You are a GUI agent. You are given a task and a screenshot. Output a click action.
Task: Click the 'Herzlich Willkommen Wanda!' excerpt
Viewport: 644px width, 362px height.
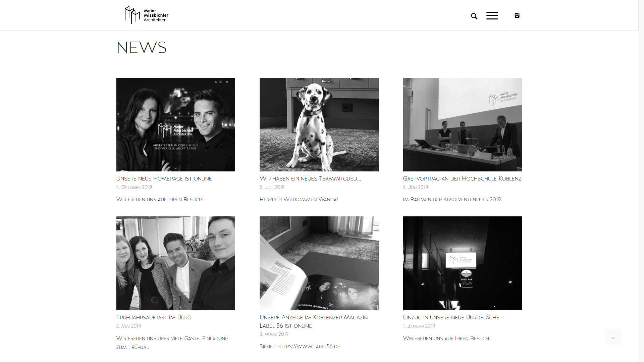[x=299, y=199]
